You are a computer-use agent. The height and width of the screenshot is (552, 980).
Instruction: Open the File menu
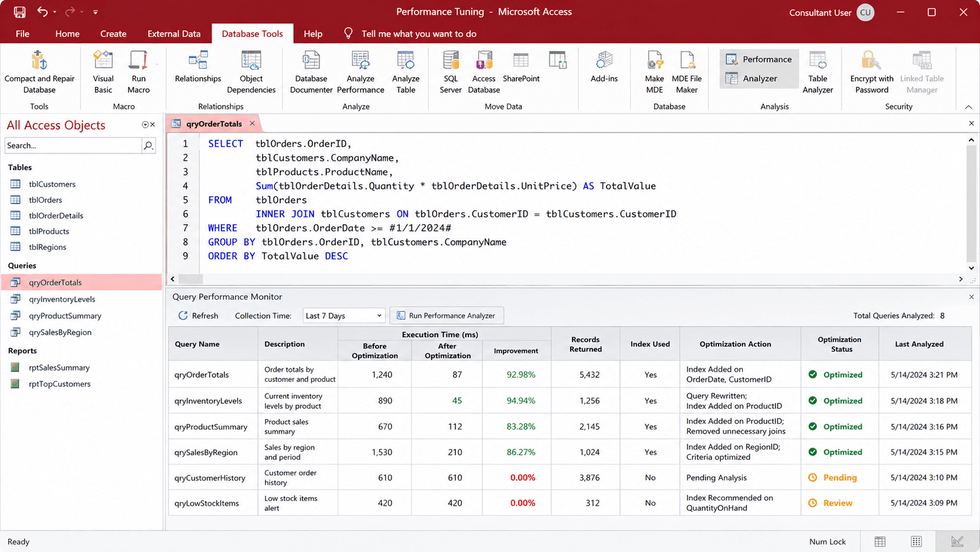click(x=22, y=34)
